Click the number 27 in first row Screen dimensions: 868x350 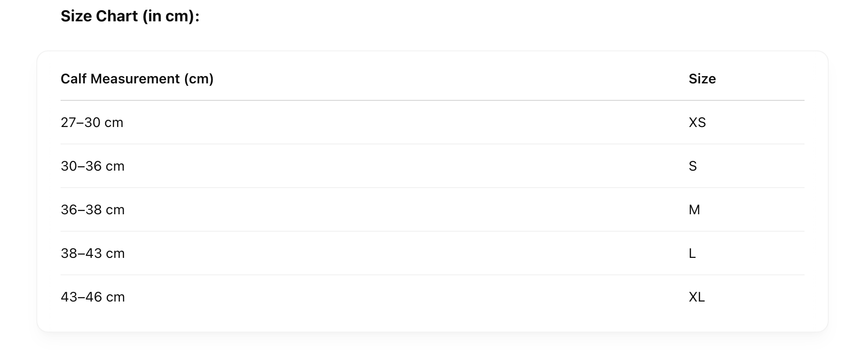pos(68,122)
